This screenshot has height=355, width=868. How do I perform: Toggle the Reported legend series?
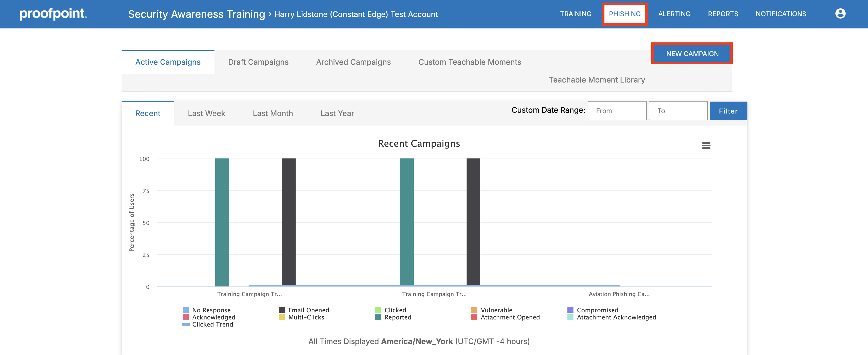pos(398,317)
